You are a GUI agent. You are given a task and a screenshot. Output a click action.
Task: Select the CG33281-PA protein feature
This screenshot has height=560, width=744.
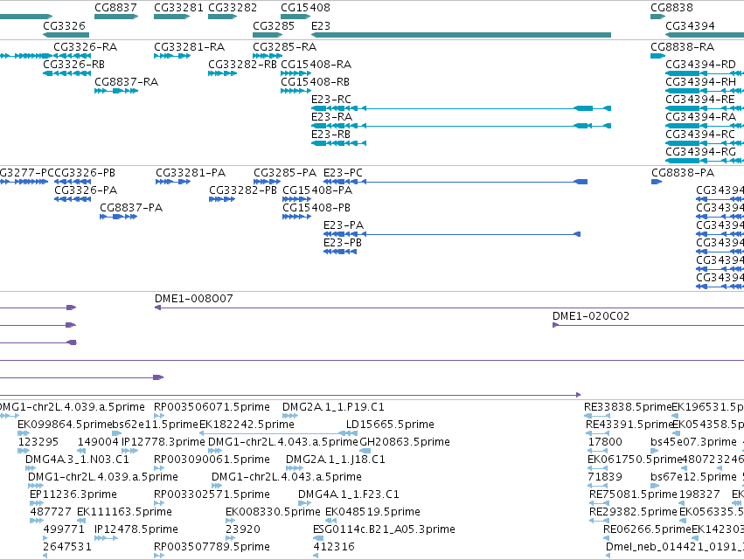(x=173, y=182)
